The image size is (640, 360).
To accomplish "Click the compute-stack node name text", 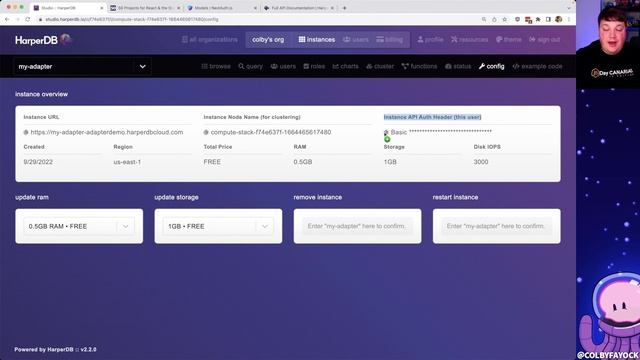I will pos(271,132).
